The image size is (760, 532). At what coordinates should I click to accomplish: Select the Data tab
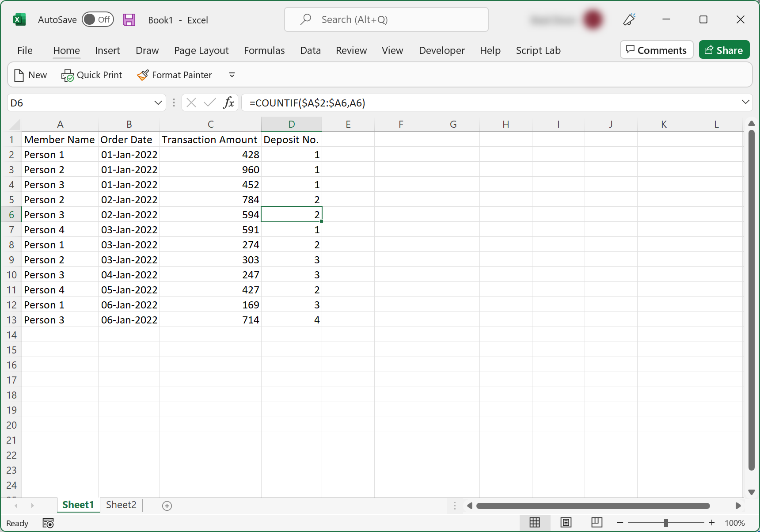[x=310, y=50]
